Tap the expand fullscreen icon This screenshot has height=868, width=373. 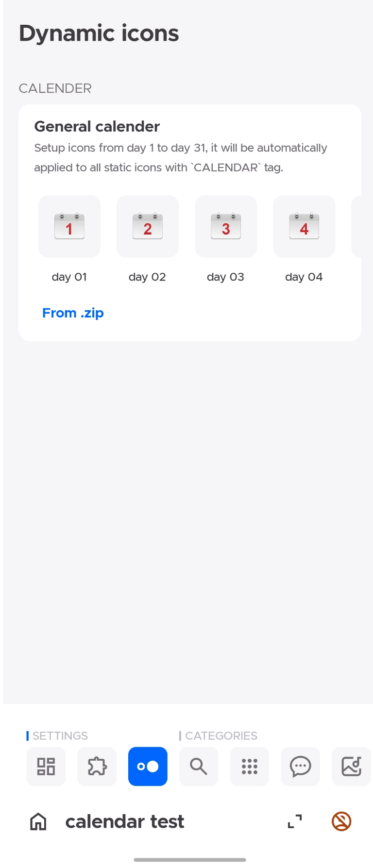tap(295, 821)
